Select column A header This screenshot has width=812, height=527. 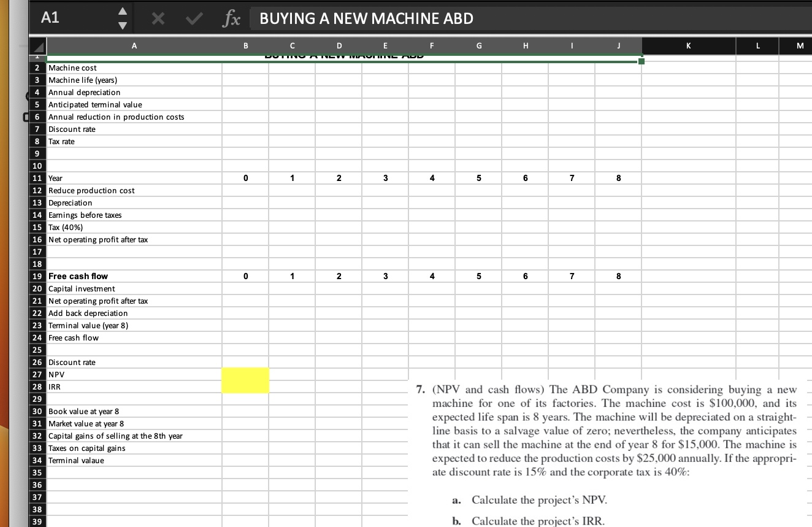[134, 46]
